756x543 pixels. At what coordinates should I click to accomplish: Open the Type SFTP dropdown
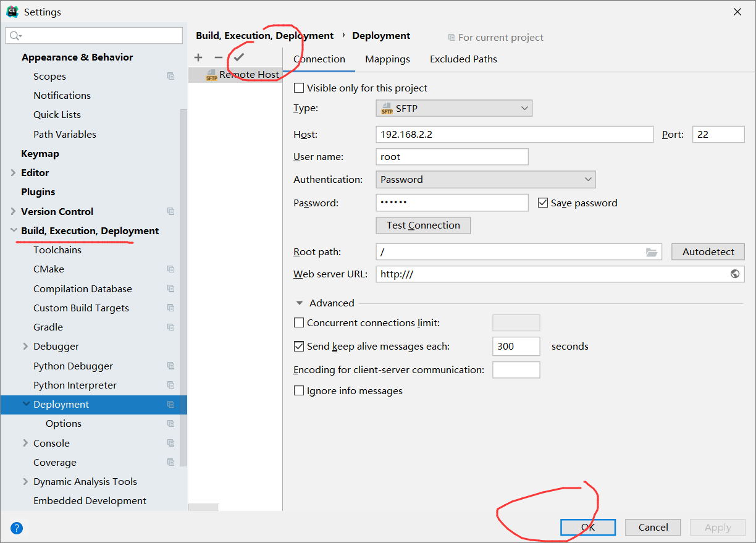click(454, 108)
